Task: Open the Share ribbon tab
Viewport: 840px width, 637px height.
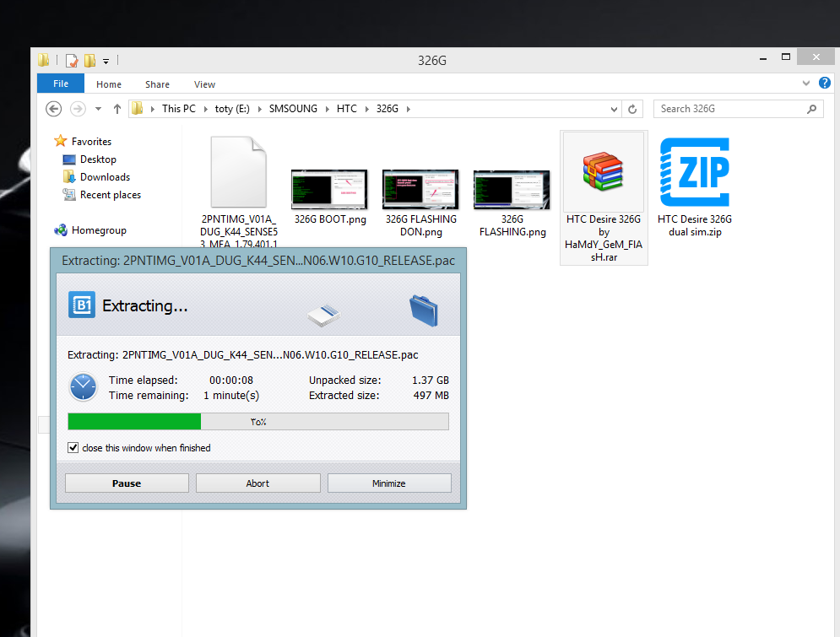Action: coord(157,84)
